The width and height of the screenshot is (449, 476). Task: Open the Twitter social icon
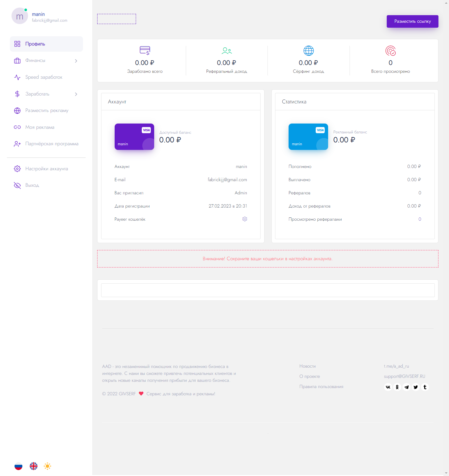coord(416,387)
